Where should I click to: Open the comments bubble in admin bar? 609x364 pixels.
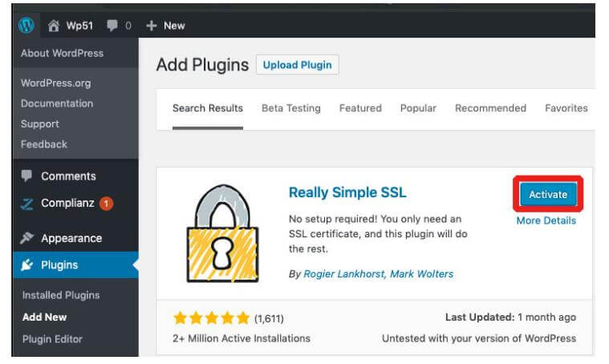(112, 26)
